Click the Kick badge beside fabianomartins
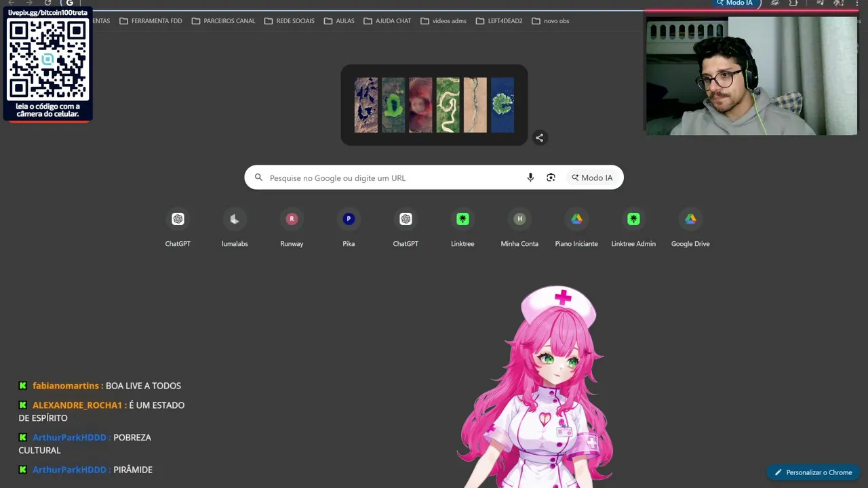The image size is (868, 488). (23, 386)
